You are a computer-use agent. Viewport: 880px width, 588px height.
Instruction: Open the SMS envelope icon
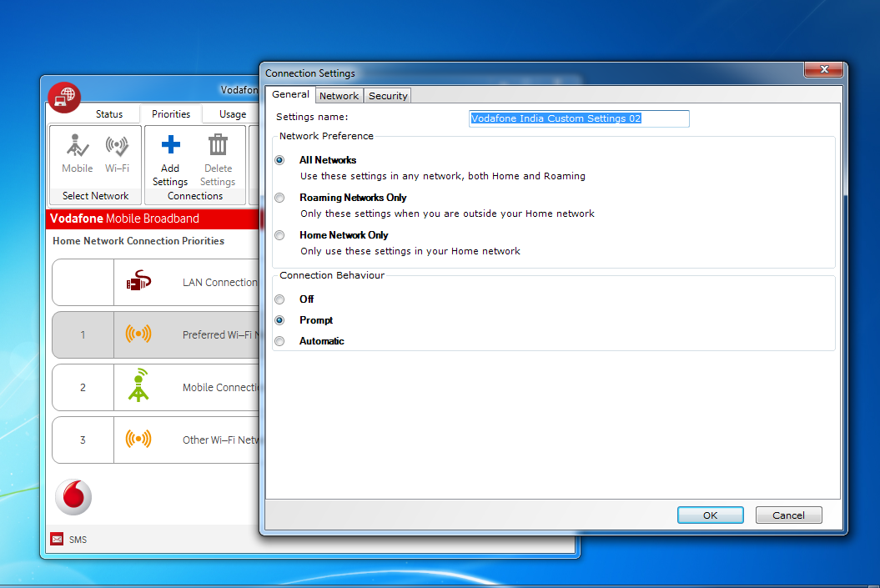click(x=57, y=539)
